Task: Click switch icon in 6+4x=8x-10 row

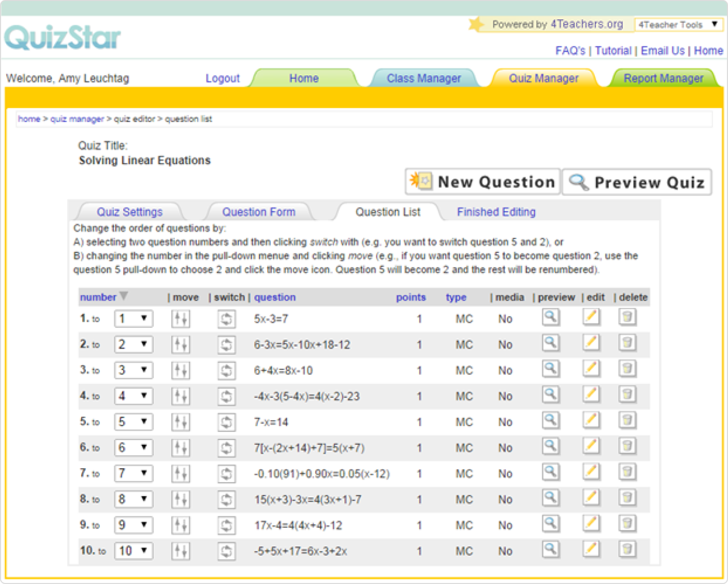Action: 226,370
